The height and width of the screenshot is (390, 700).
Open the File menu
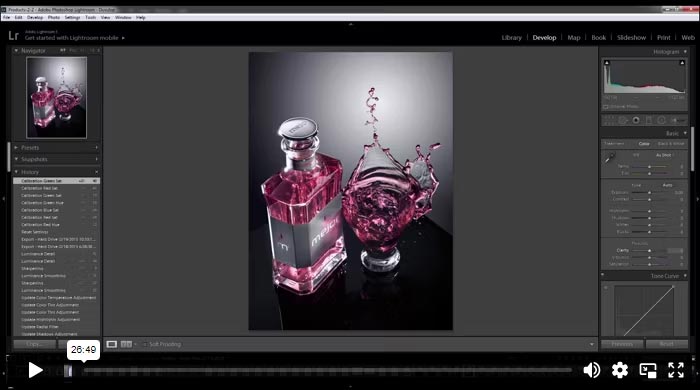[x=7, y=17]
